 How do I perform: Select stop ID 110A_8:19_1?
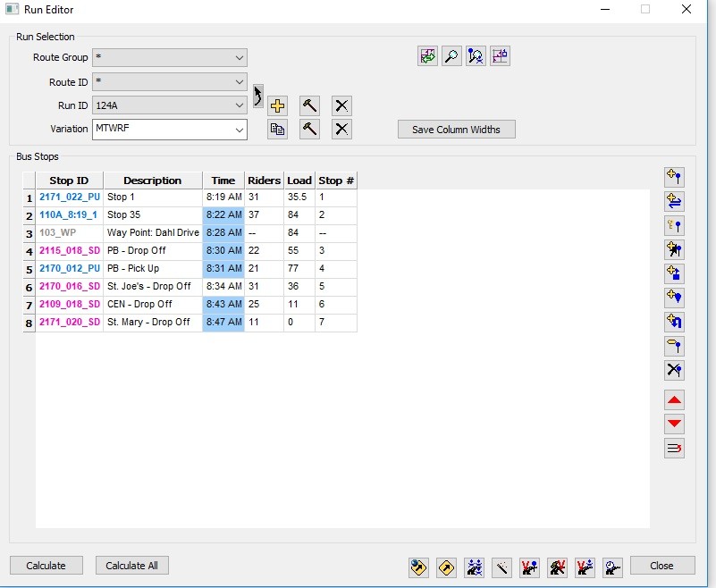[69, 214]
